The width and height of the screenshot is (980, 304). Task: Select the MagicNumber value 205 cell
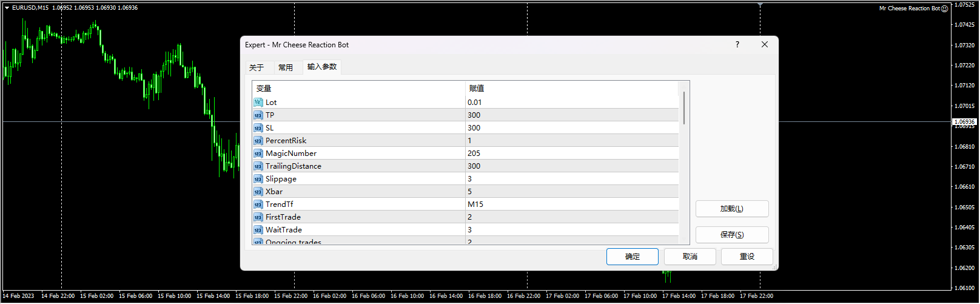point(572,154)
